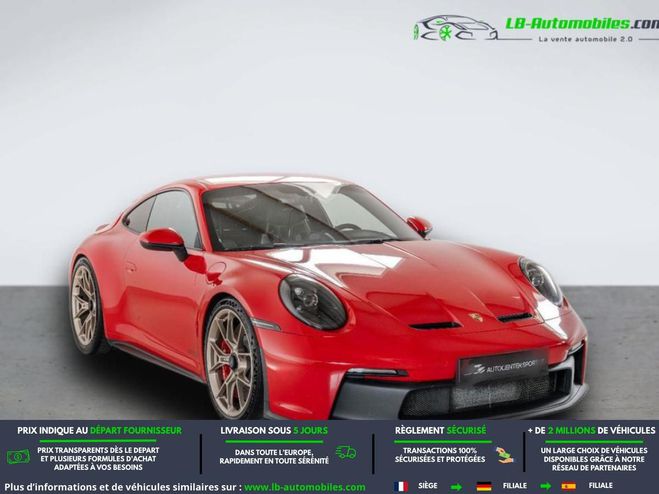The width and height of the screenshot is (659, 494).
Task: Click the Porsche crest on hood
Action: click(x=477, y=317)
